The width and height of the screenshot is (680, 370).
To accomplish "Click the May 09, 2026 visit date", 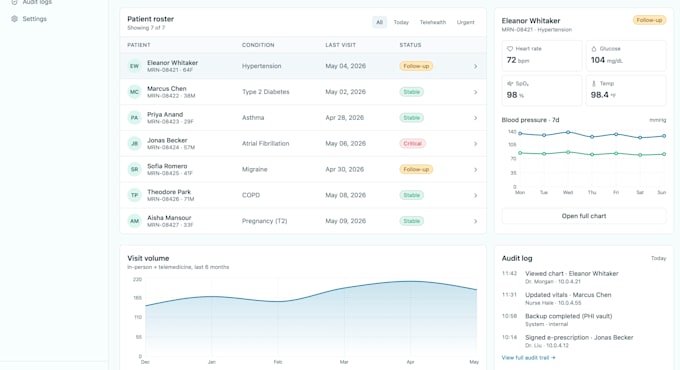I will (x=346, y=221).
